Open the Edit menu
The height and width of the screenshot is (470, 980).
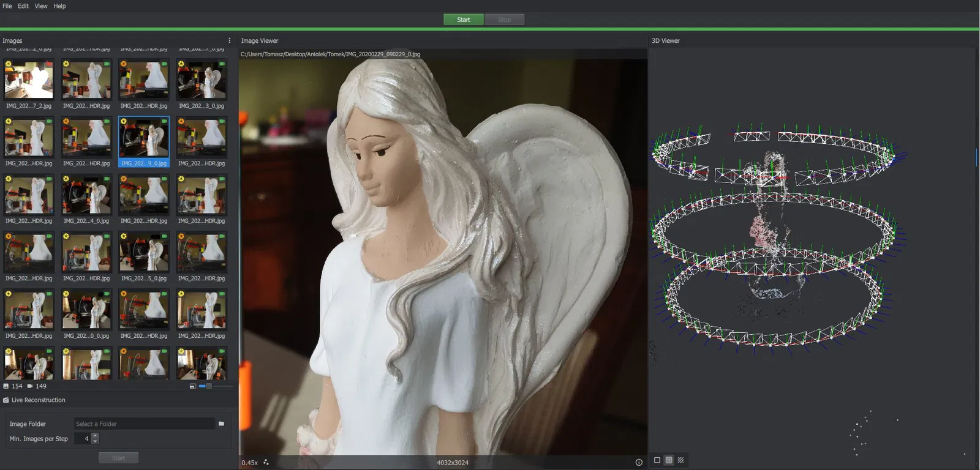click(x=23, y=6)
